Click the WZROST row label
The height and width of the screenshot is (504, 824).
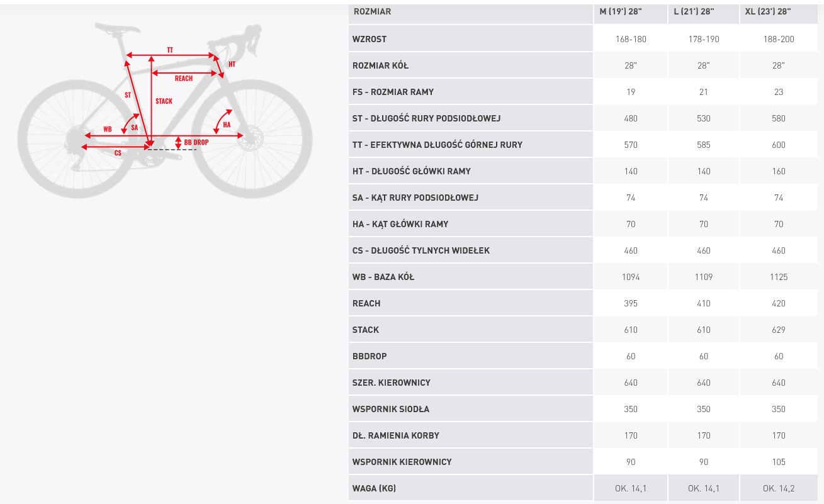coord(370,39)
